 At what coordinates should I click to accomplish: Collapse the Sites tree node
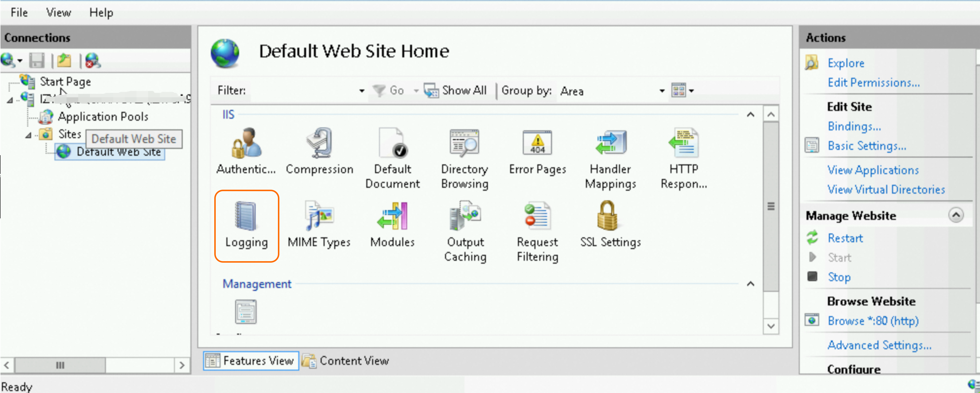tap(28, 135)
